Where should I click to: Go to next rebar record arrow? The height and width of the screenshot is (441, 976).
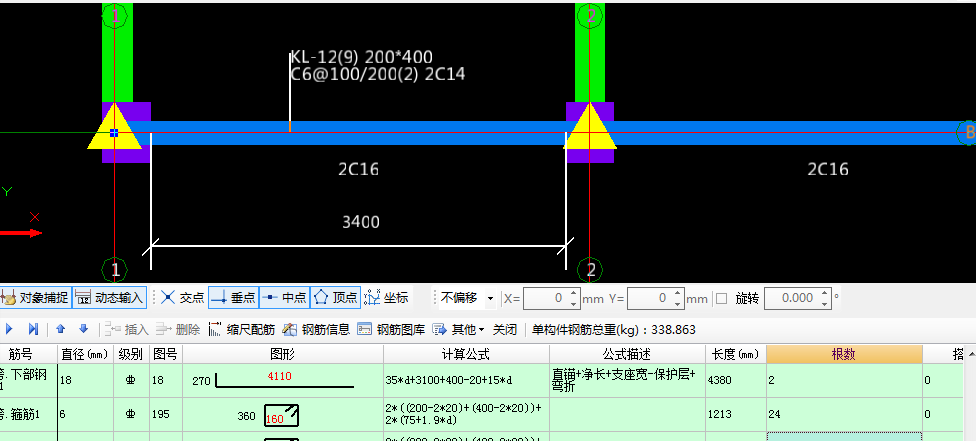coord(9,329)
